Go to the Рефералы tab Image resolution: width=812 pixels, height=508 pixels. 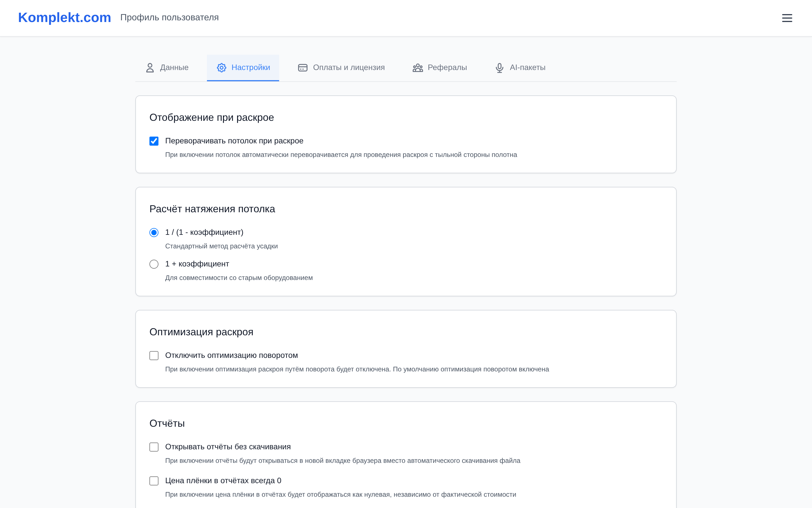pyautogui.click(x=440, y=68)
